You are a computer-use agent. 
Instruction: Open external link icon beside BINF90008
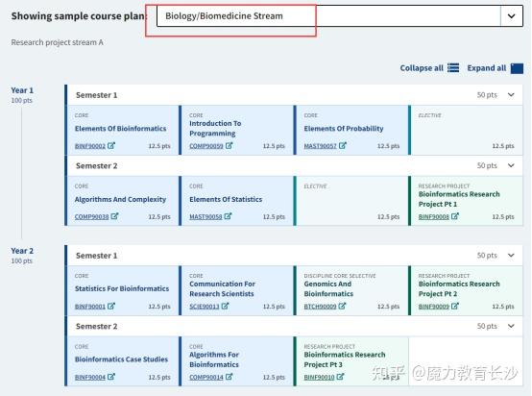pos(455,216)
